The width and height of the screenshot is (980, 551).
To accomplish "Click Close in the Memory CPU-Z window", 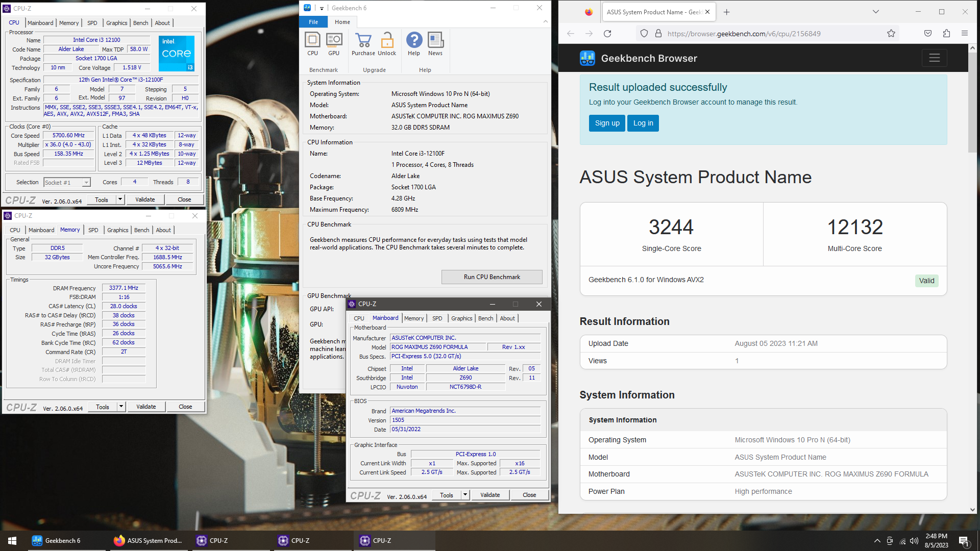I will point(185,407).
